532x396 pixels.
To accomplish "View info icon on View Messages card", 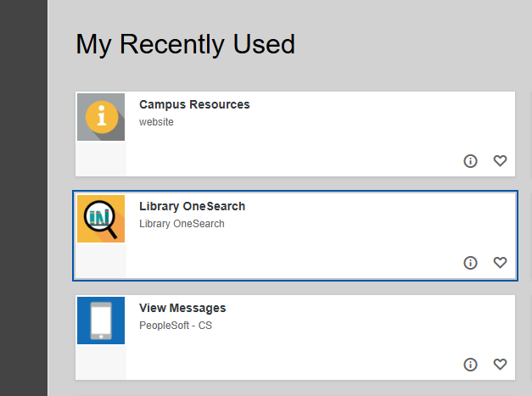I will [471, 365].
